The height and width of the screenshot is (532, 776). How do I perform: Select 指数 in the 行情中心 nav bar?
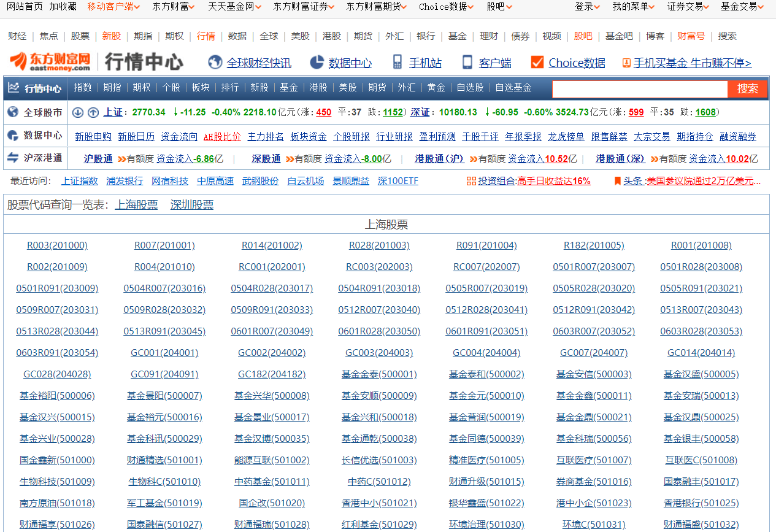coord(83,88)
